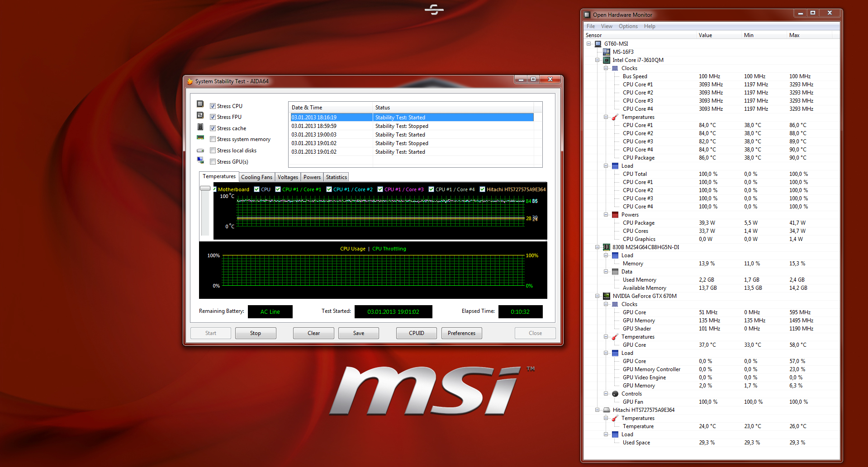
Task: Select the 03.01.2013 18:59:59 log entry
Action: tap(412, 126)
